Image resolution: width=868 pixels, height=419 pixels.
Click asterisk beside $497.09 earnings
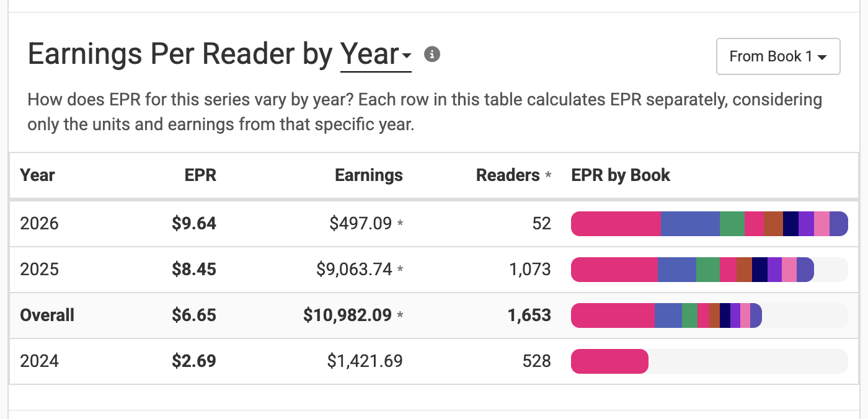tap(400, 224)
